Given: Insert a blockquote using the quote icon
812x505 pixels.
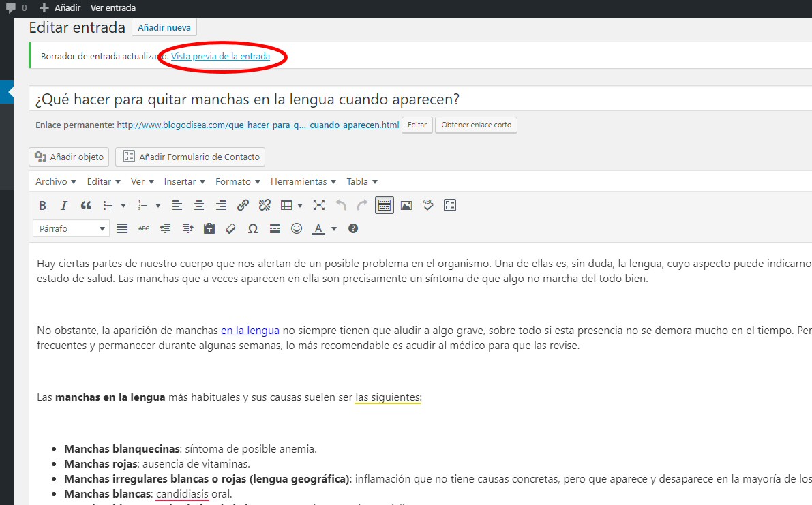Looking at the screenshot, I should pyautogui.click(x=86, y=205).
